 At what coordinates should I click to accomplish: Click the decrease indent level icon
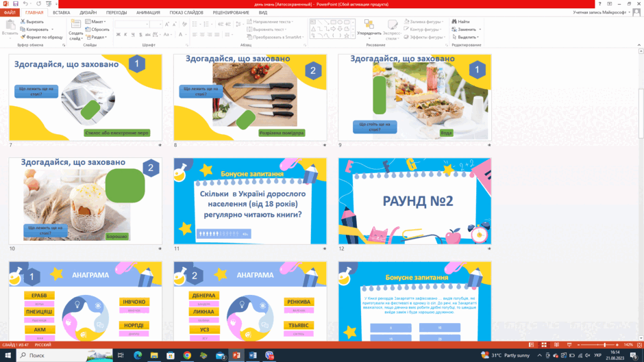pos(221,25)
